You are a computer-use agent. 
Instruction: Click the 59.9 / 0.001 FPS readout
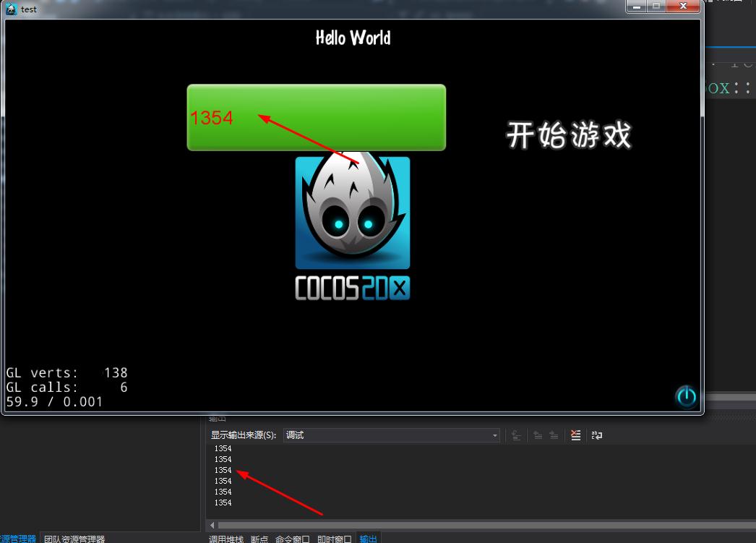pos(54,402)
